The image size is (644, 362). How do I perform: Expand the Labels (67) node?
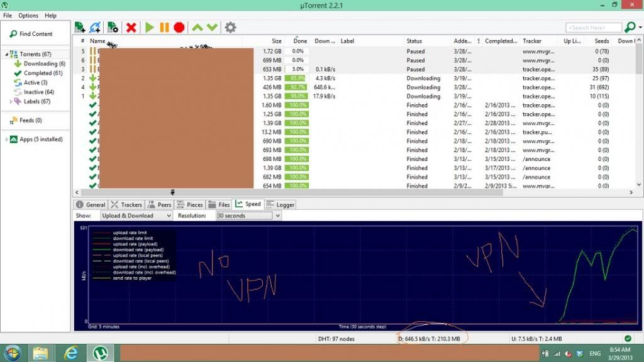(11, 101)
